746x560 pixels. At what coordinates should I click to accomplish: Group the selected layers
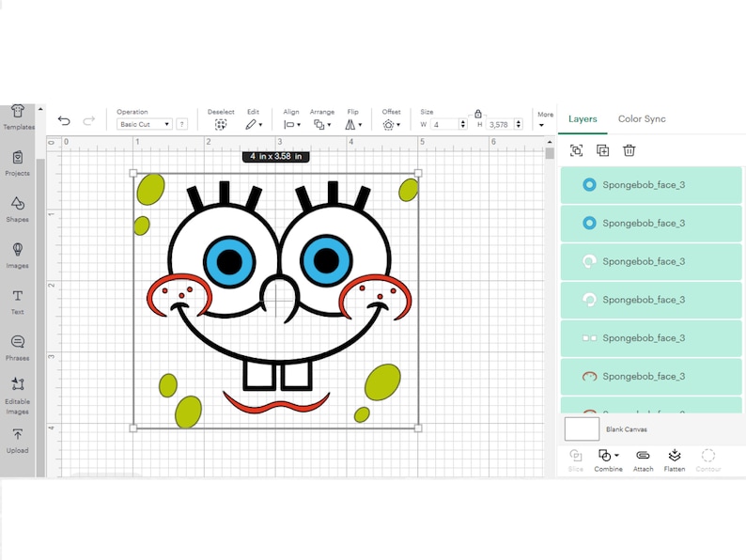576,150
